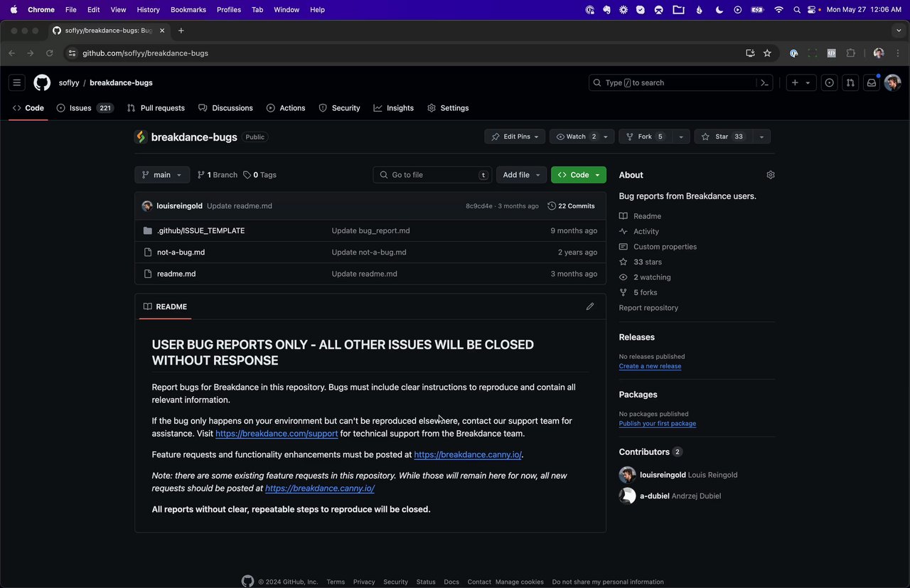910x588 pixels.
Task: Open the Star lists dropdown arrow
Action: 761,137
